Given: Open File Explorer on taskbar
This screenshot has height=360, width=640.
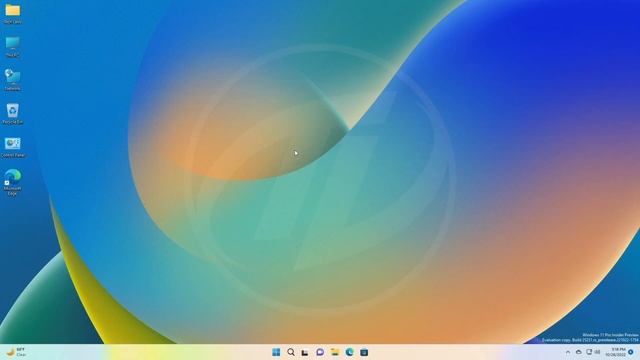Looking at the screenshot, I should pos(335,352).
